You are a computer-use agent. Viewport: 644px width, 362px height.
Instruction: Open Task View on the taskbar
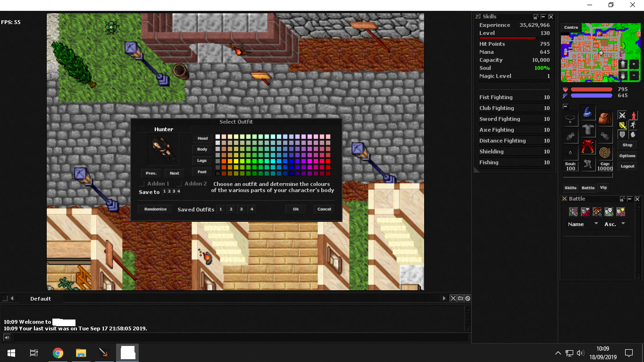[34, 353]
